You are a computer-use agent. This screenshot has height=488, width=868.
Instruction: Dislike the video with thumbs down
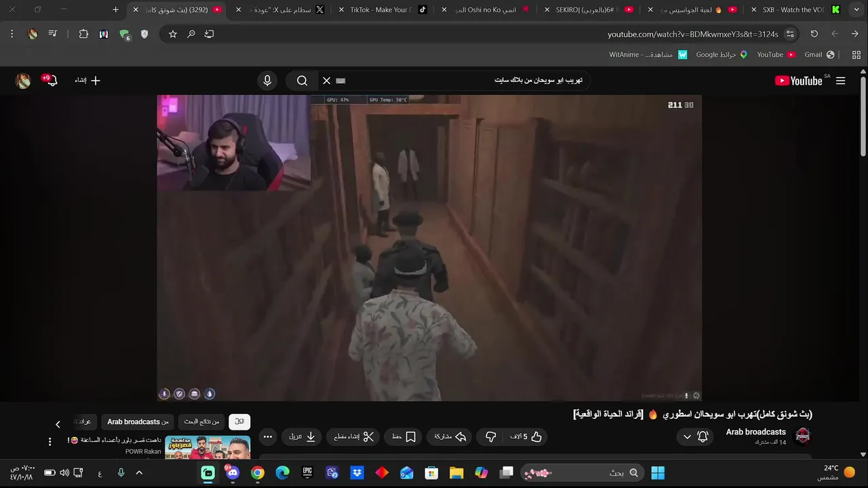coord(491,437)
